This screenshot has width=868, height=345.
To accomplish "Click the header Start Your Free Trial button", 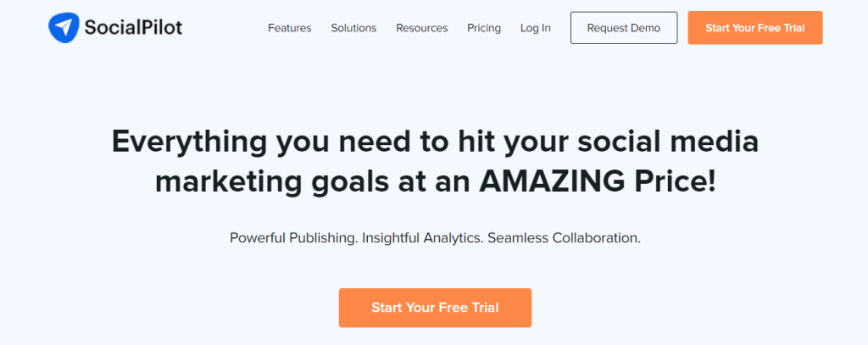I will pos(755,28).
